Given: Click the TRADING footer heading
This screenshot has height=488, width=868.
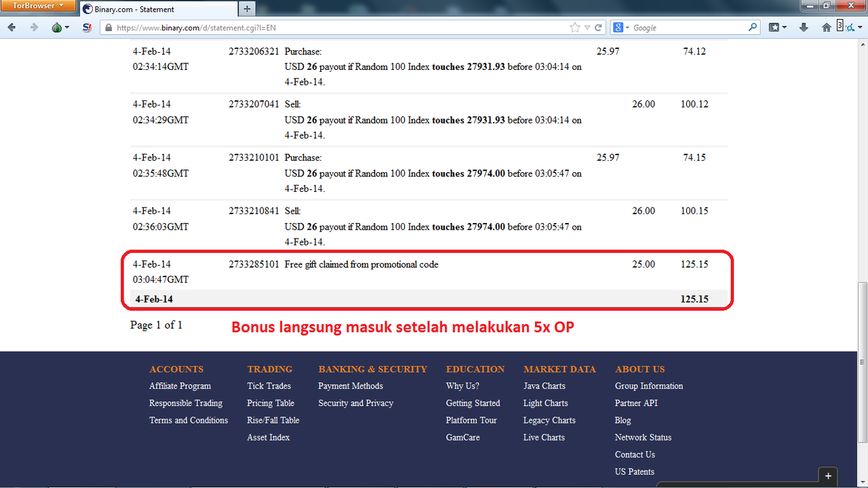Looking at the screenshot, I should click(x=270, y=369).
